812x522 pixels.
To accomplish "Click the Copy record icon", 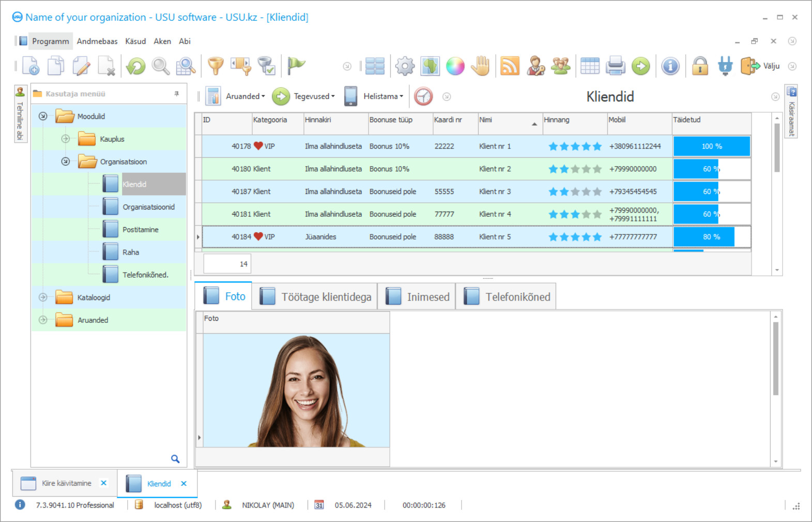I will pyautogui.click(x=56, y=66).
